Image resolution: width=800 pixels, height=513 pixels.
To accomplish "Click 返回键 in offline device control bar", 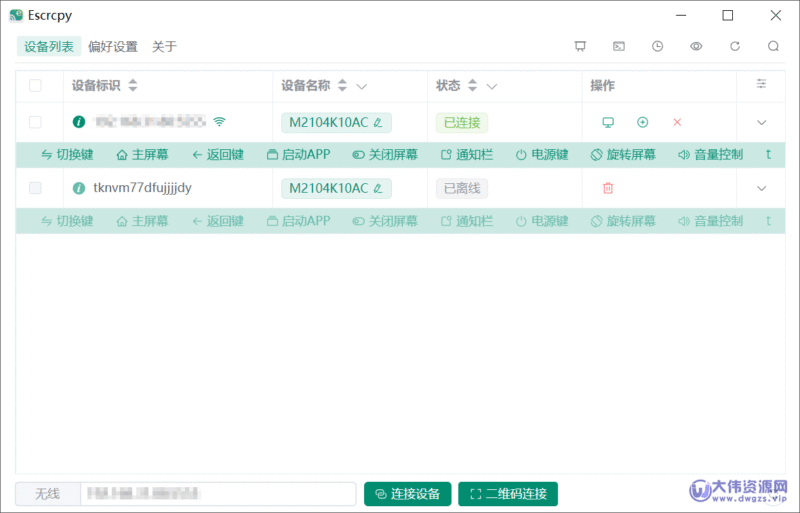I will click(218, 221).
